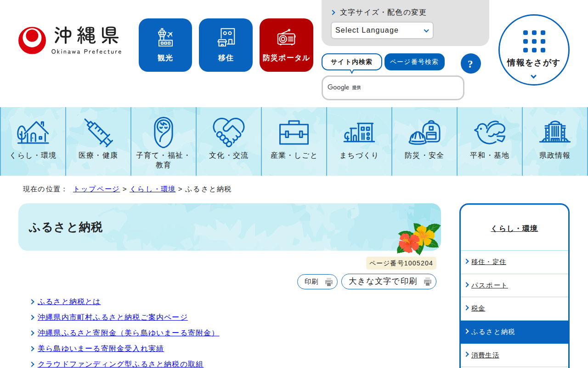
Task: Expand the 情報をさがす circular menu
Action: [x=534, y=50]
